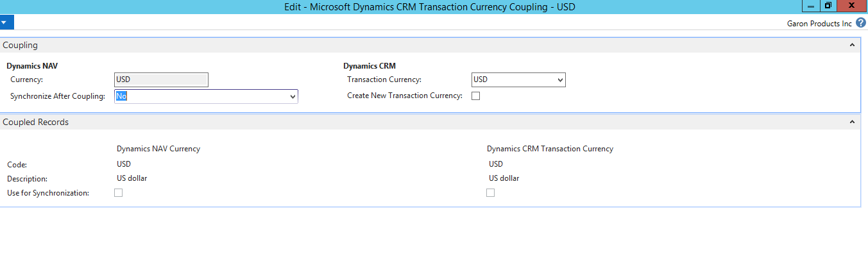Minimize the coupling window
The height and width of the screenshot is (261, 868).
tap(811, 6)
